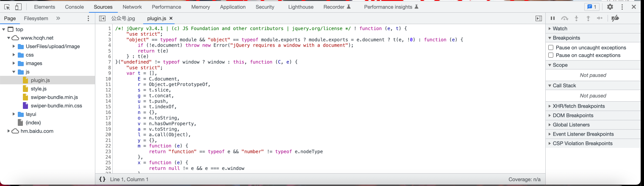This screenshot has width=644, height=186.
Task: Expand the layui folder
Action: click(14, 114)
